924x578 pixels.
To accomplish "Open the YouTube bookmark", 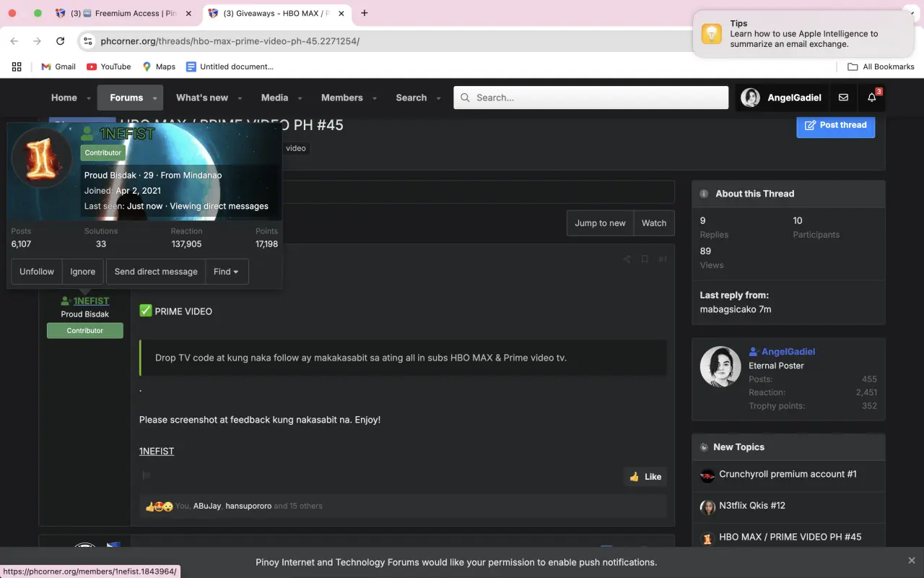I will point(108,66).
